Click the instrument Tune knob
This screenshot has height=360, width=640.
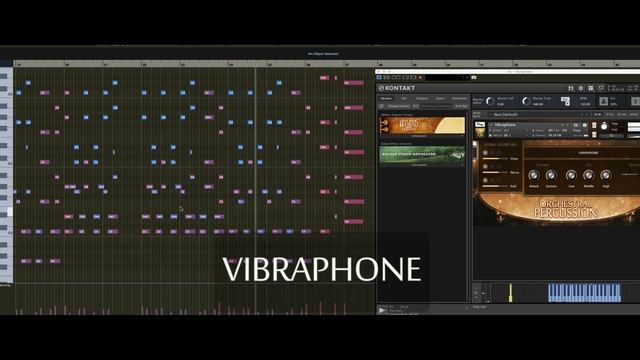point(604,127)
